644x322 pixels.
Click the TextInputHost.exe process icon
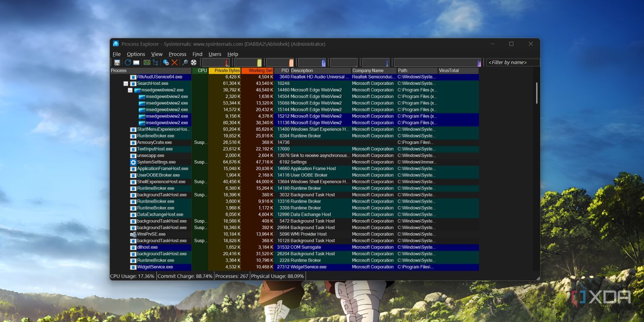tap(133, 149)
